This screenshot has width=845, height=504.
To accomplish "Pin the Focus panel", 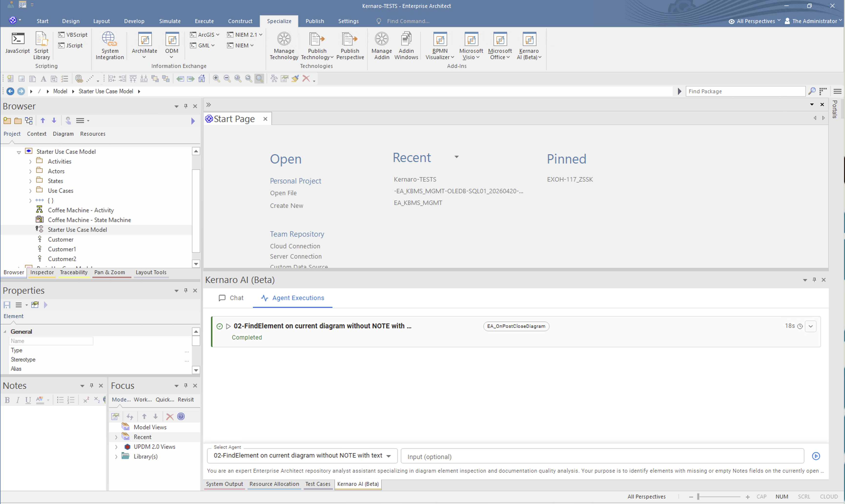I will pos(186,385).
